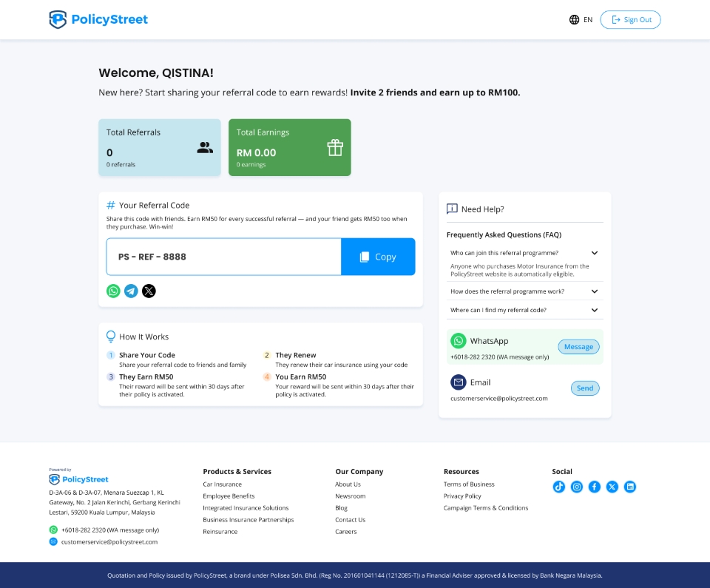Viewport: 710px width, 588px height.
Task: Click footer customerservice@policystreet.com email
Action: click(x=109, y=542)
